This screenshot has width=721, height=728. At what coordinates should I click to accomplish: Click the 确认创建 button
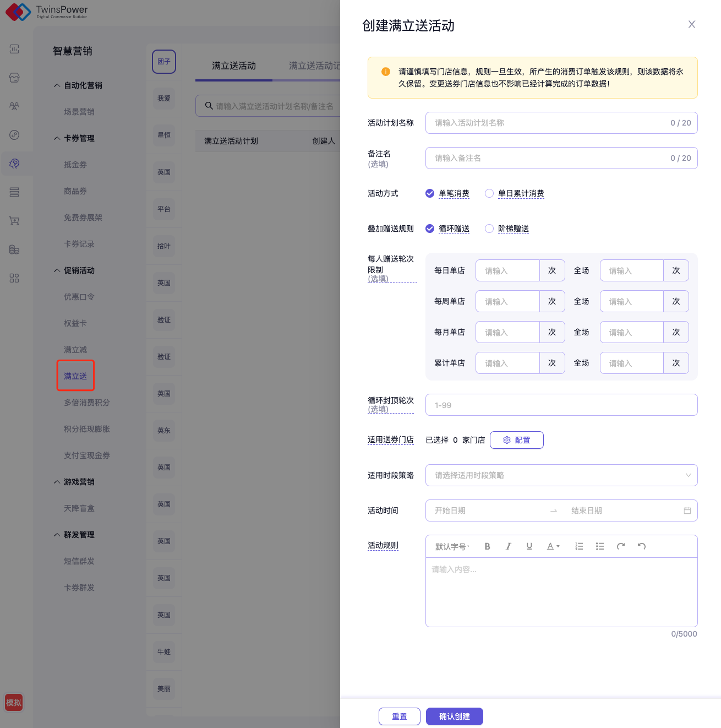(x=454, y=716)
